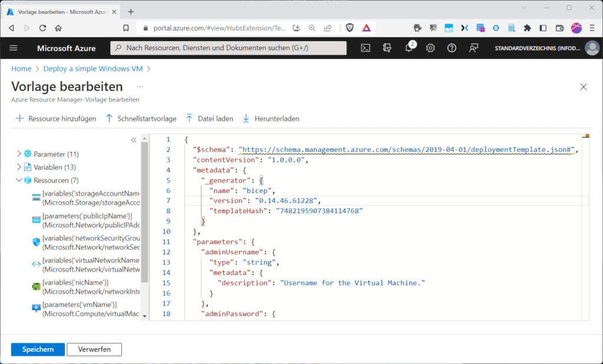Click the $schema URL in the editor
603x364 pixels.
point(406,150)
